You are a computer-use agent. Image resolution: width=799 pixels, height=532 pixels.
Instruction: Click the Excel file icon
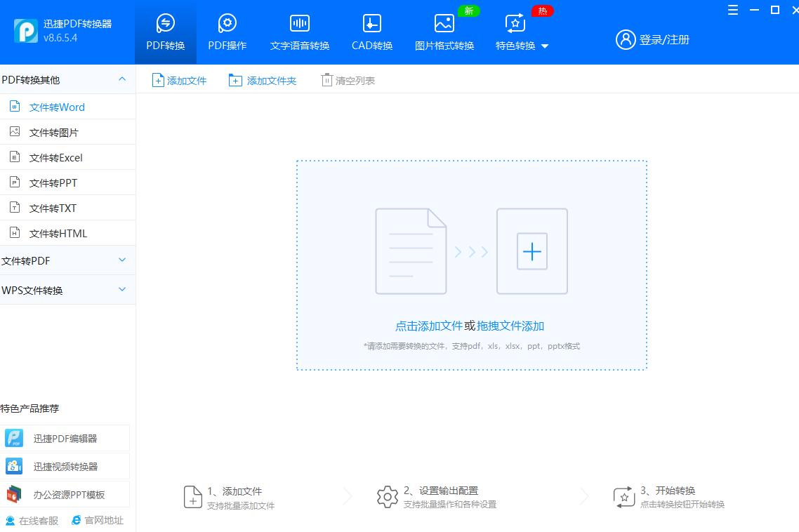(x=15, y=157)
